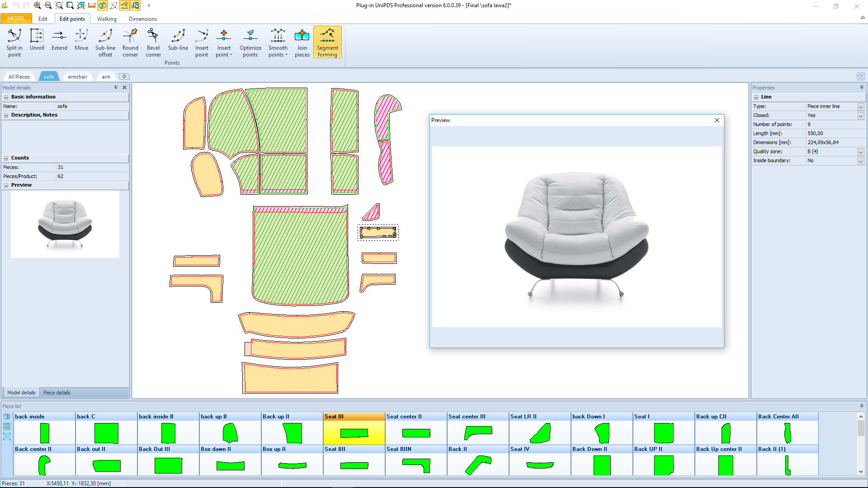This screenshot has width=868, height=488.
Task: Switch to the armchair tab
Action: point(77,76)
